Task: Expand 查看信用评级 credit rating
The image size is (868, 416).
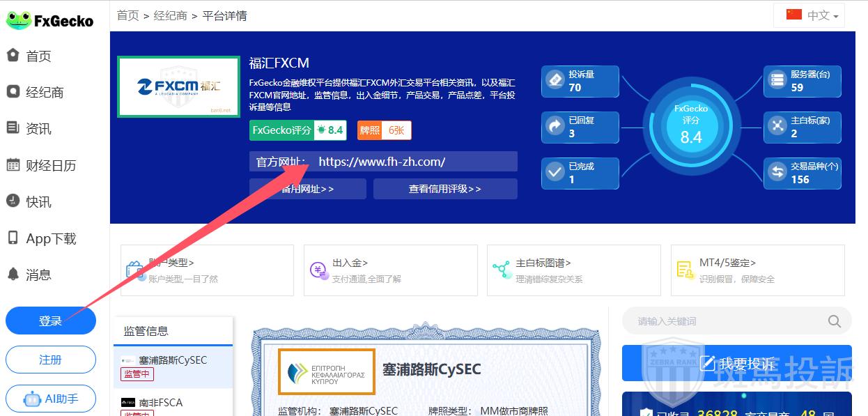Action: pos(444,189)
